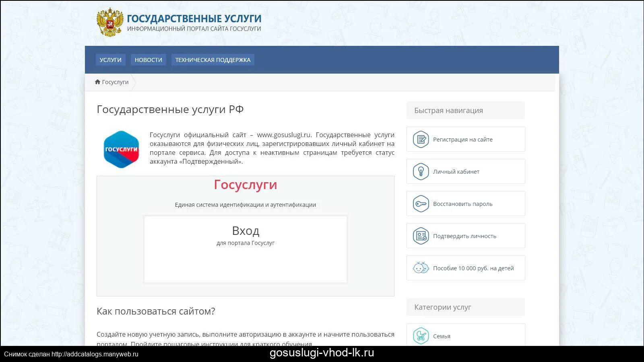The width and height of the screenshot is (644, 362).
Task: Click the registration form icon
Action: point(421,140)
